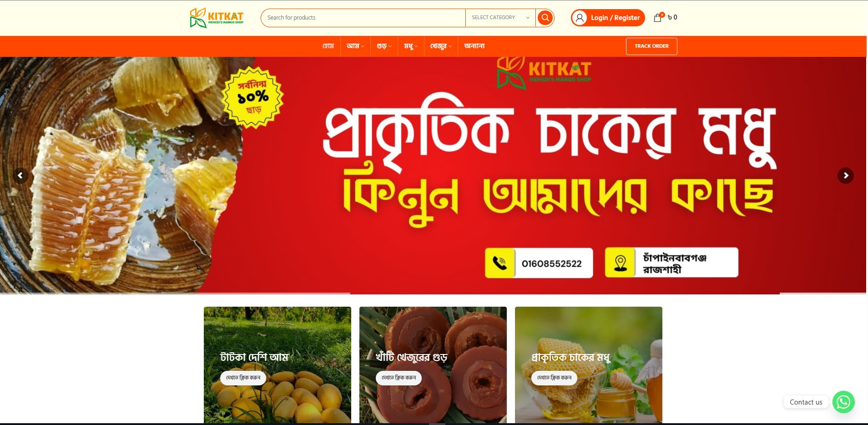Open the natural honey category thumbnail

coord(589,365)
